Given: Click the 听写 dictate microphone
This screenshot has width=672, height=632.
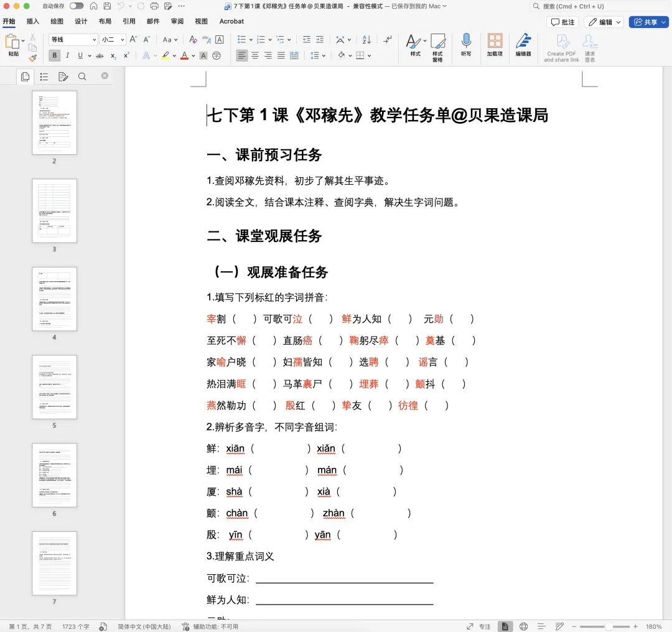Looking at the screenshot, I should 466,45.
